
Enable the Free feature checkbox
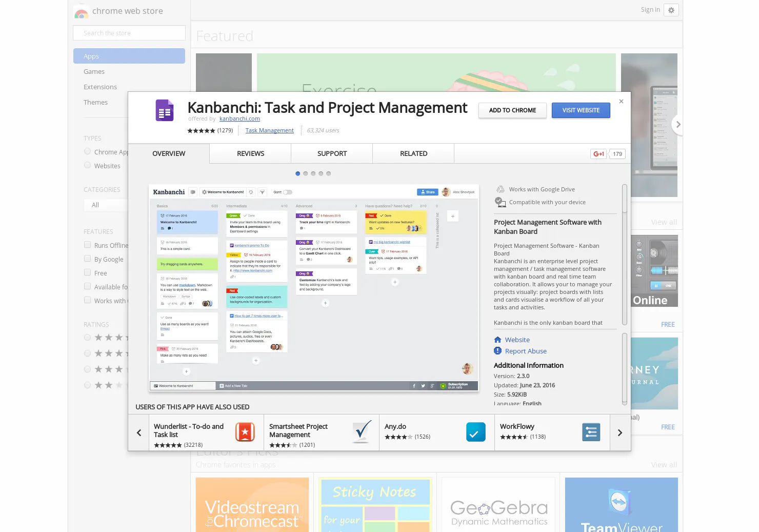pyautogui.click(x=88, y=272)
